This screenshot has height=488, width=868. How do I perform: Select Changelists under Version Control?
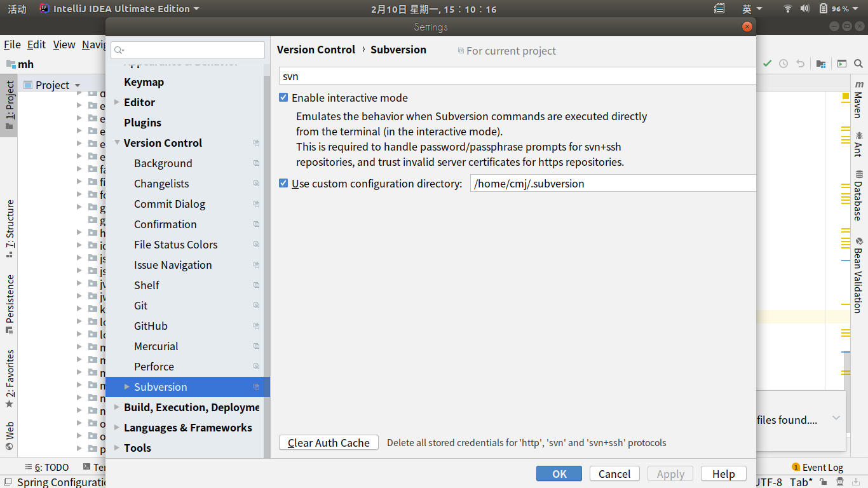click(x=161, y=184)
